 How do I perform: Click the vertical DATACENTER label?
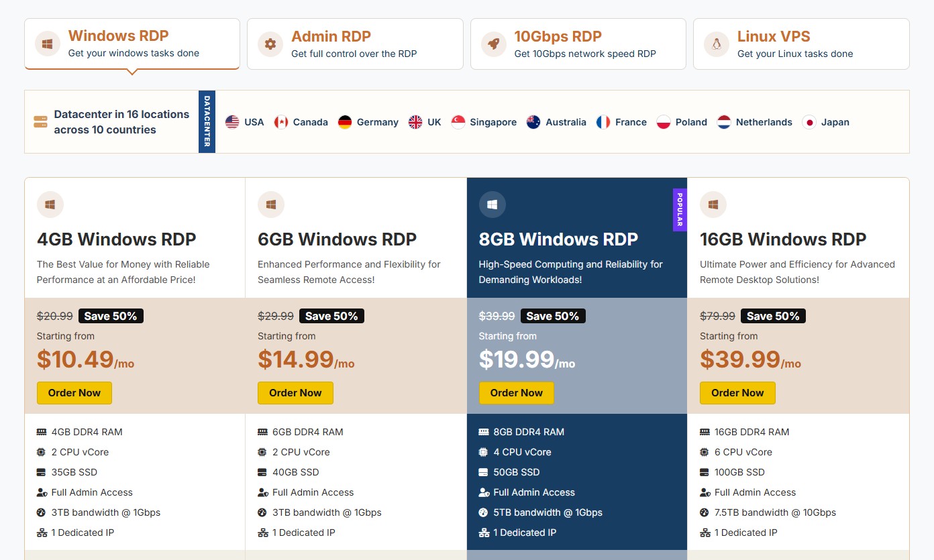coord(206,121)
